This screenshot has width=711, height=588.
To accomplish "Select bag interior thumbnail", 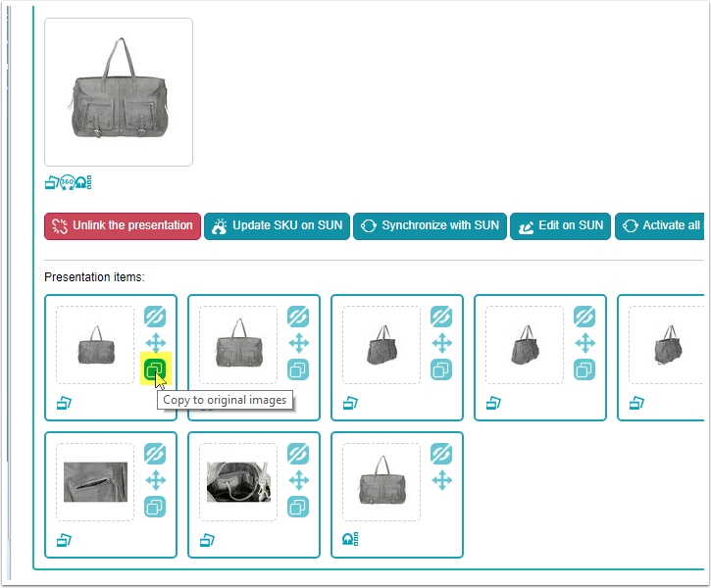I will (x=238, y=482).
